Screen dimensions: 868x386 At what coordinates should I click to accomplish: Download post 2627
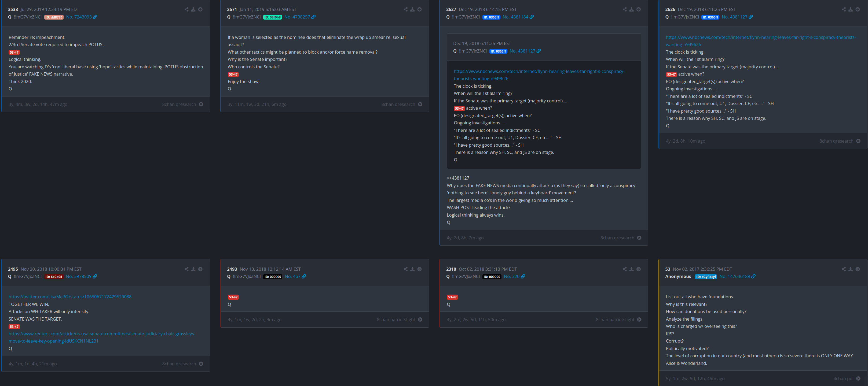point(631,9)
